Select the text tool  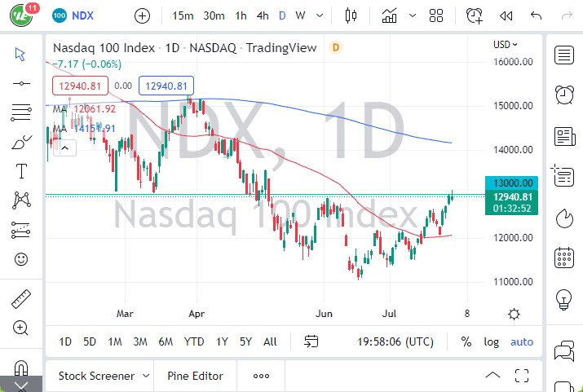point(21,171)
